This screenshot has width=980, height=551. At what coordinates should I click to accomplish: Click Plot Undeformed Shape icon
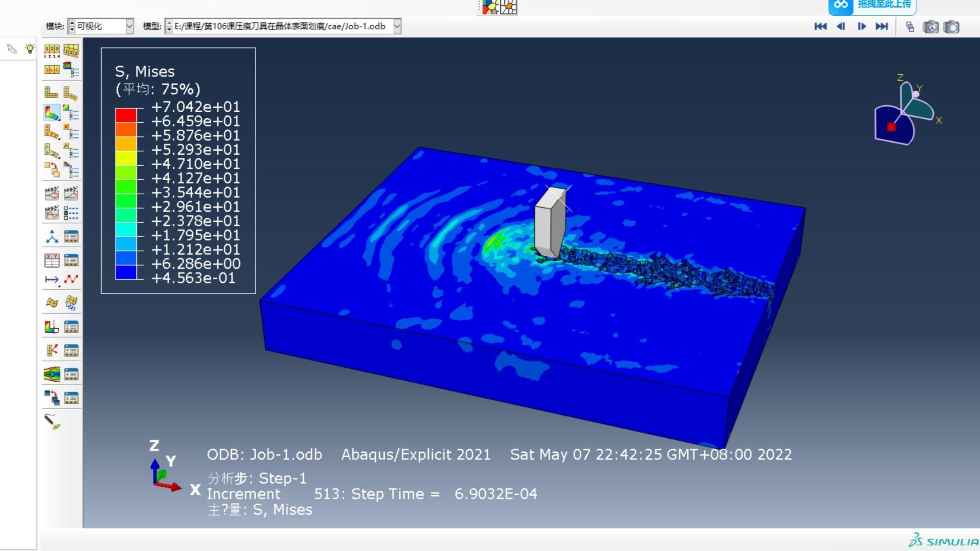click(x=51, y=92)
